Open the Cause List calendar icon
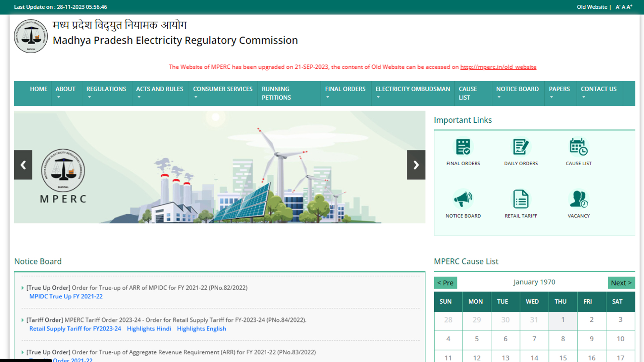Screen dimensions: 644x362 tap(579, 147)
